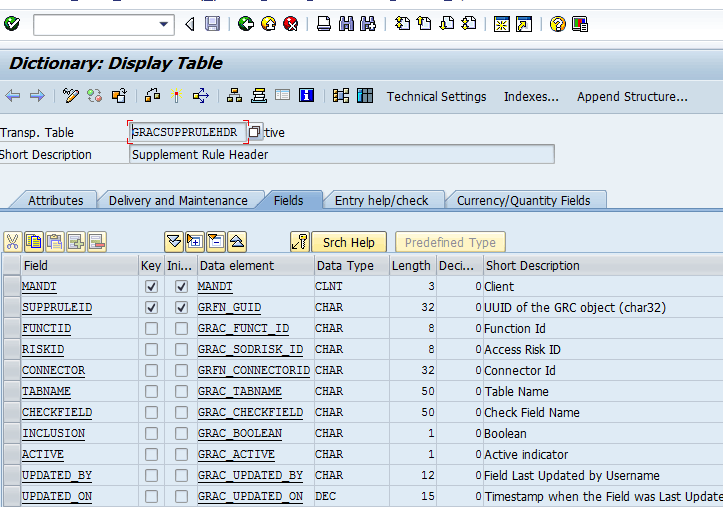Toggle the Initial Values checkbox for ACTIVE

click(x=181, y=454)
